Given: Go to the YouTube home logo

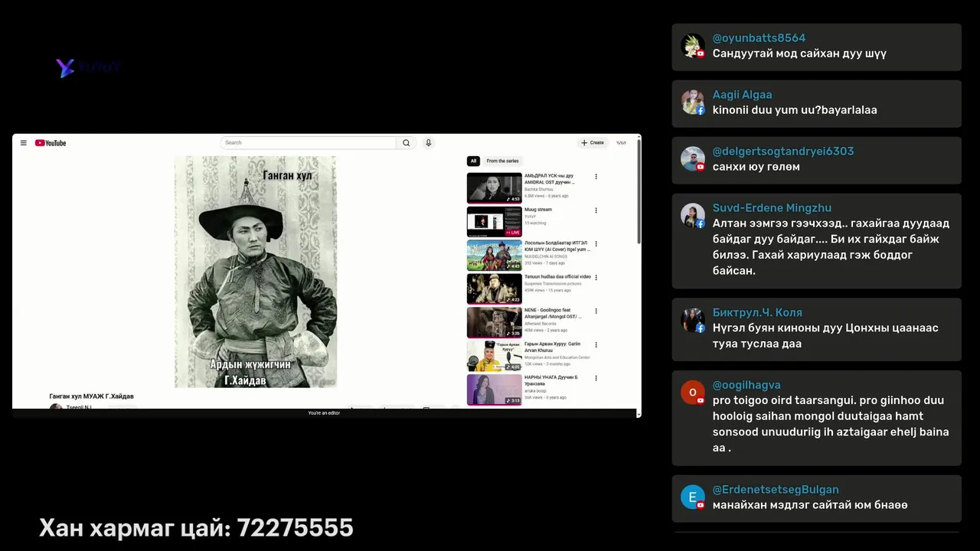Looking at the screenshot, I should pyautogui.click(x=51, y=143).
